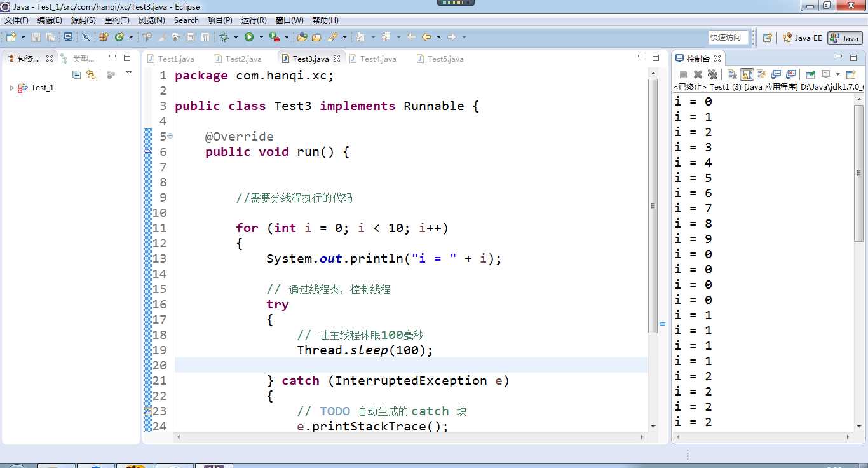868x468 pixels.
Task: Open the 重构(T) menu
Action: pyautogui.click(x=117, y=20)
